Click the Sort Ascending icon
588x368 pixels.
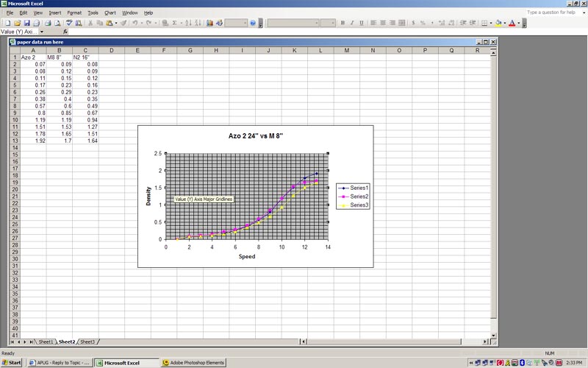coord(188,23)
